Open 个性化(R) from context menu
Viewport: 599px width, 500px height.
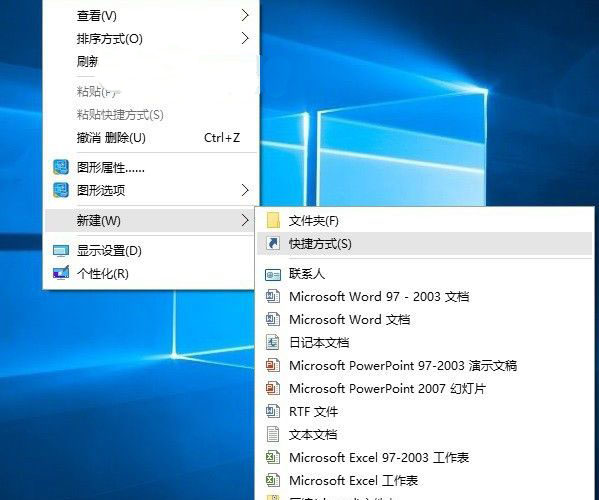tap(150, 273)
